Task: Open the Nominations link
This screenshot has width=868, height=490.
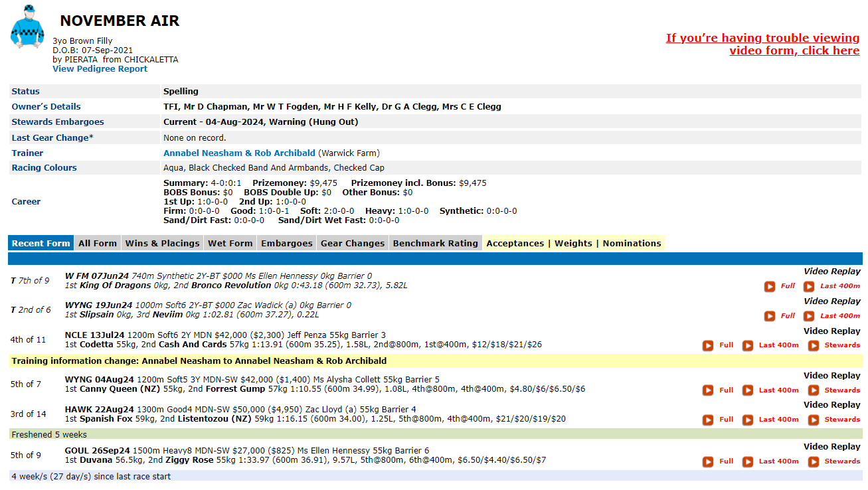Action: point(632,244)
